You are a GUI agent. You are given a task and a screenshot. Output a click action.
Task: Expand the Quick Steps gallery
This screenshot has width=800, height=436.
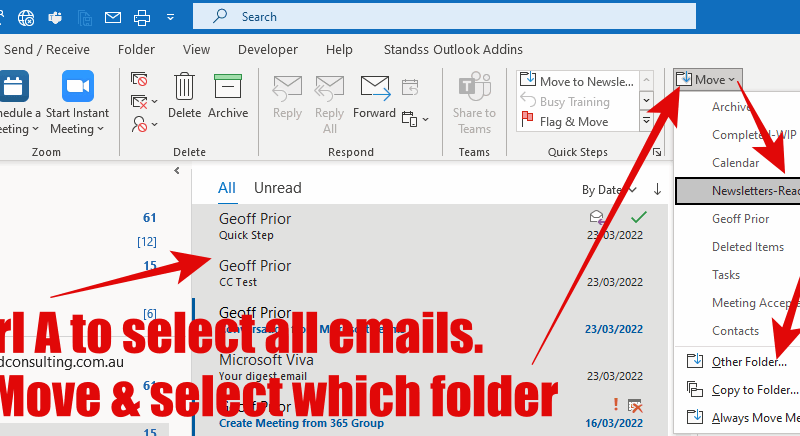click(x=646, y=121)
